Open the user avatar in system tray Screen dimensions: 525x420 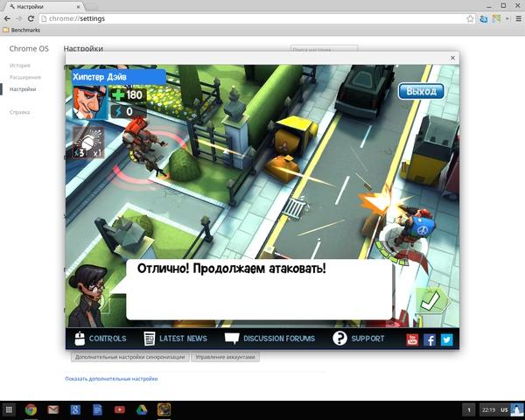point(517,410)
